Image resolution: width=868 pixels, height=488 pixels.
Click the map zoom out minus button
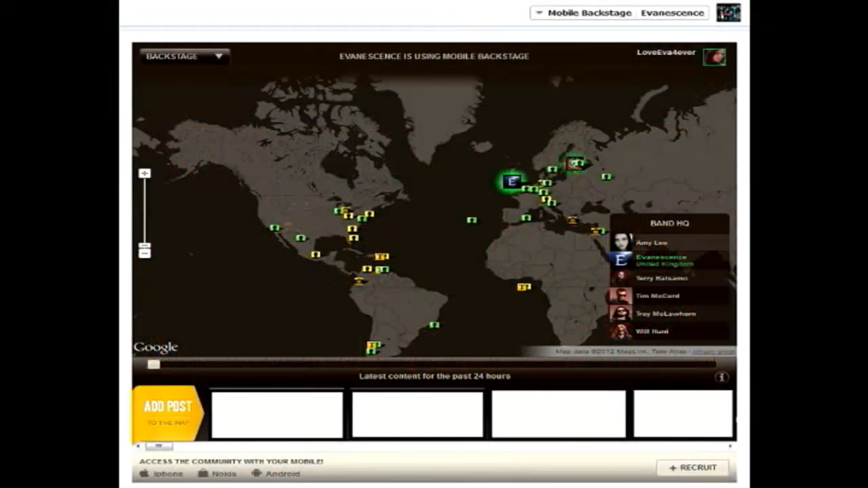145,253
